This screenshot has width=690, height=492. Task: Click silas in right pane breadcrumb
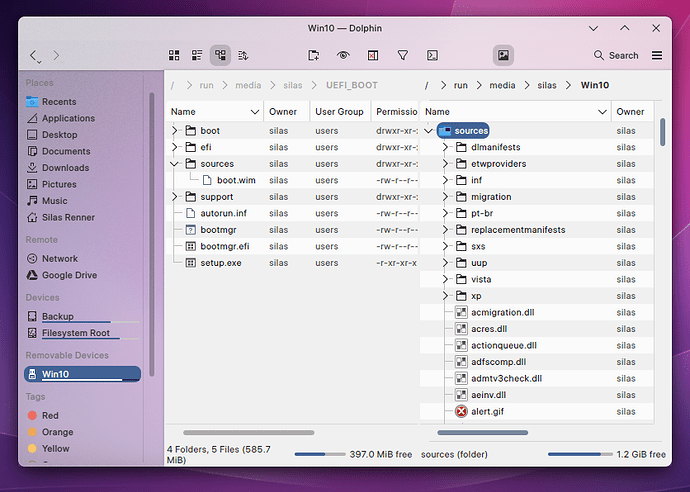point(547,85)
